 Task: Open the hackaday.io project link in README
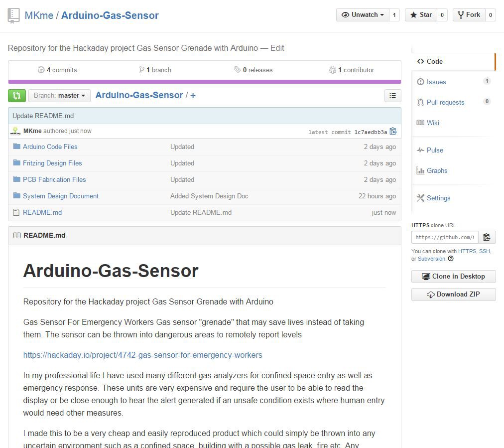tap(143, 355)
